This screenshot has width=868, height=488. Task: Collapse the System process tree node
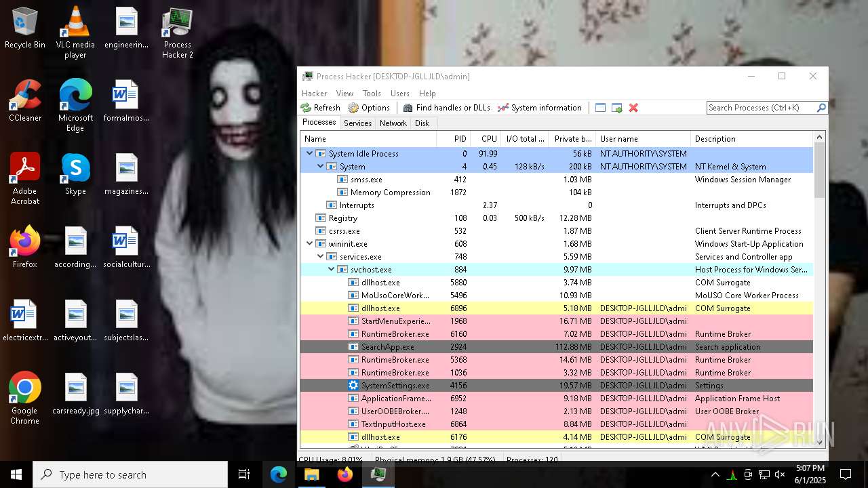click(321, 167)
